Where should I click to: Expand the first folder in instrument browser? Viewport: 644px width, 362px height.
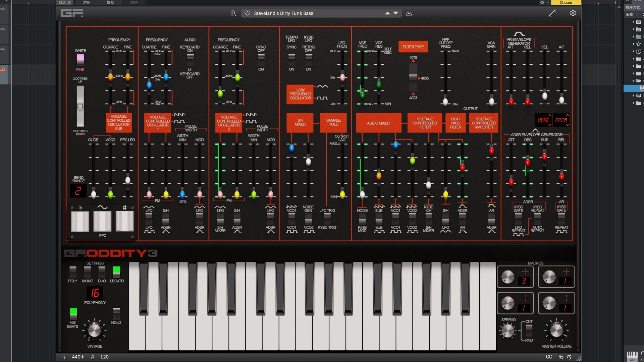633,22
